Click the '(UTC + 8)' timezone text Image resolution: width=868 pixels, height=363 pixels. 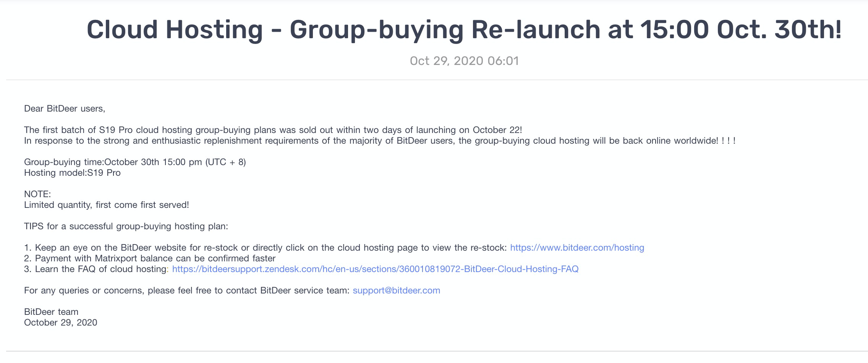(x=225, y=162)
